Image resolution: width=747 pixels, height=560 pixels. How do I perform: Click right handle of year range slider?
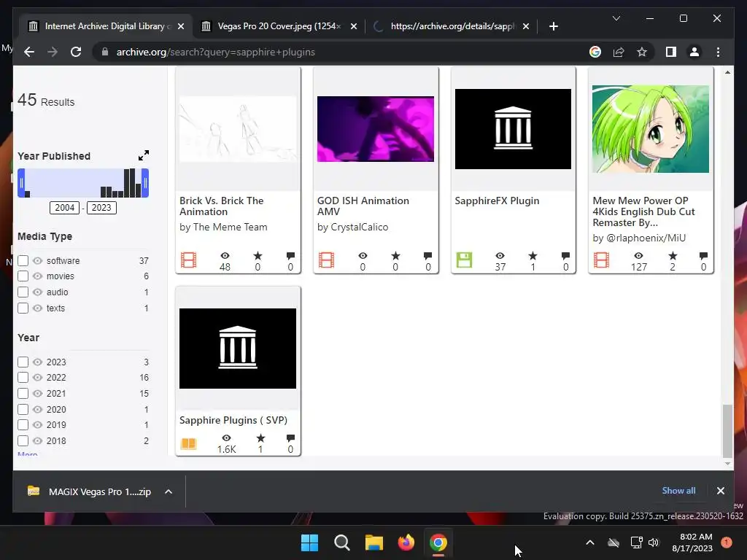pos(145,183)
